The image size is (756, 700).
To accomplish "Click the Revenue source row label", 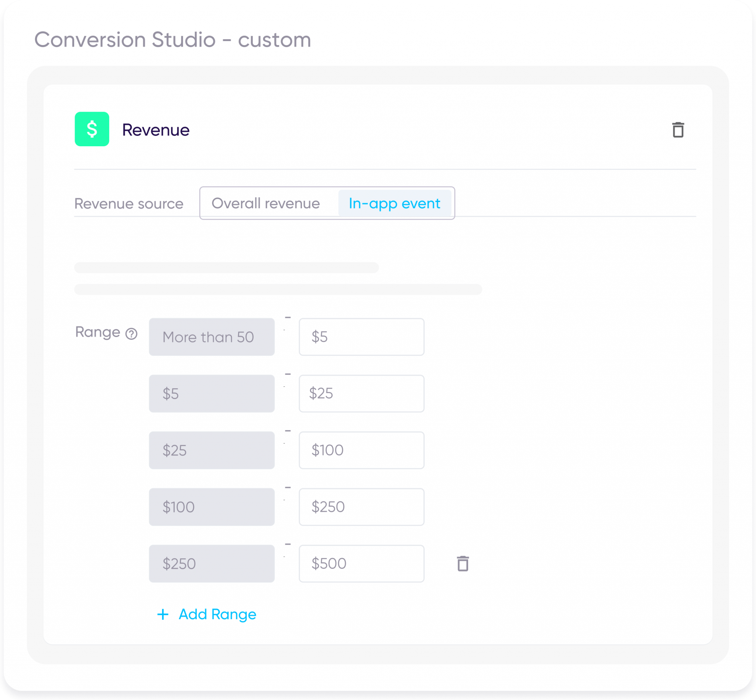I will (129, 204).
